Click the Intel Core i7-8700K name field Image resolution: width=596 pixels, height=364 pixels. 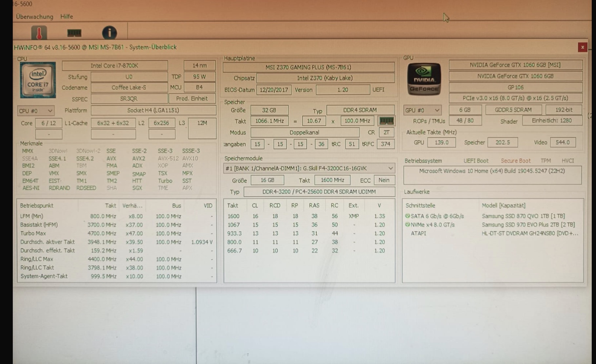click(x=115, y=66)
